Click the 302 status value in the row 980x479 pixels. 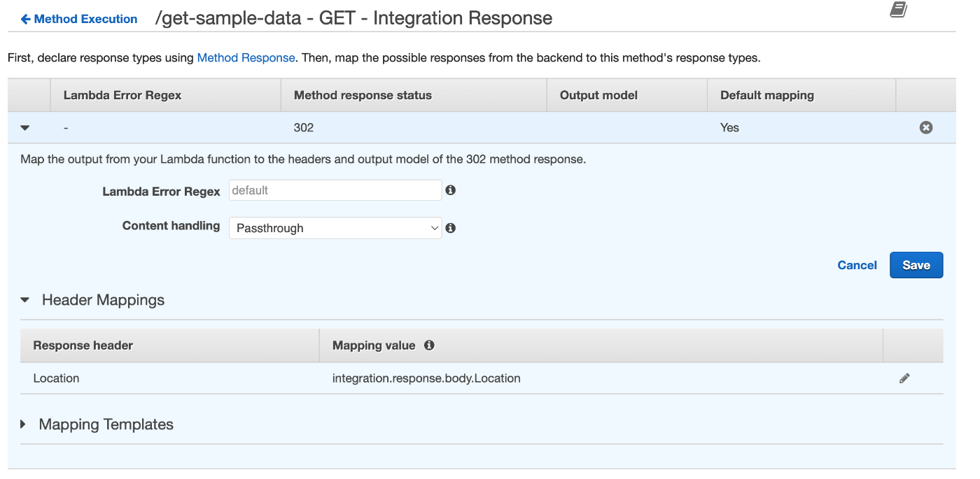tap(304, 127)
